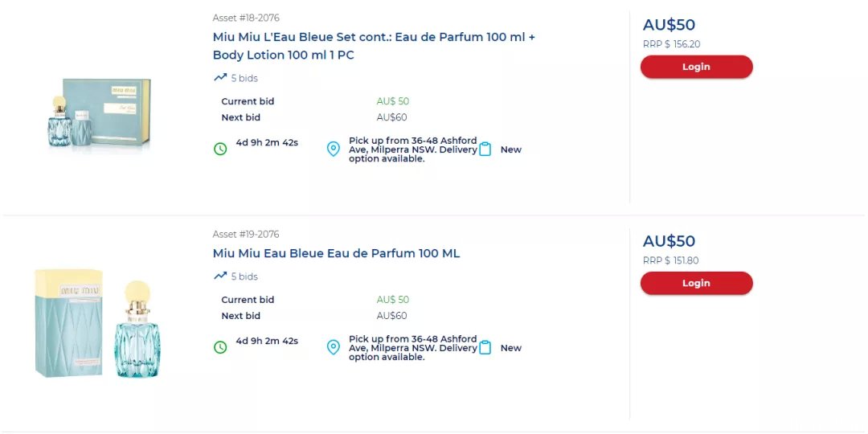Click the location pin icon on the first listing

coord(334,149)
